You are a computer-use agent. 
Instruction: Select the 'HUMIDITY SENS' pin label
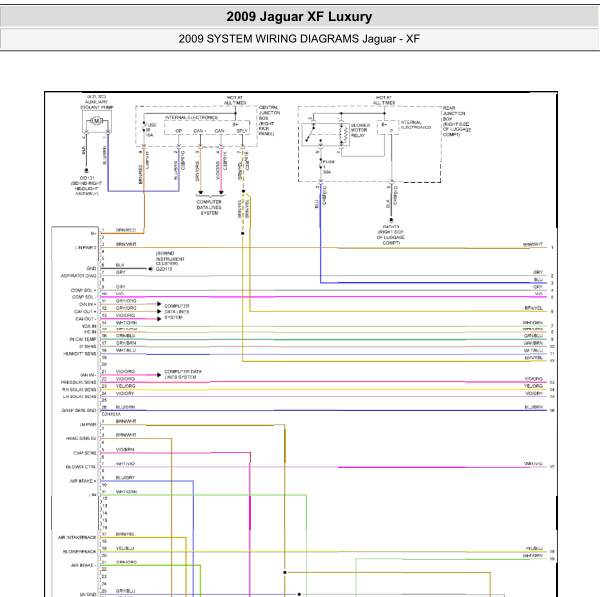[x=80, y=354]
